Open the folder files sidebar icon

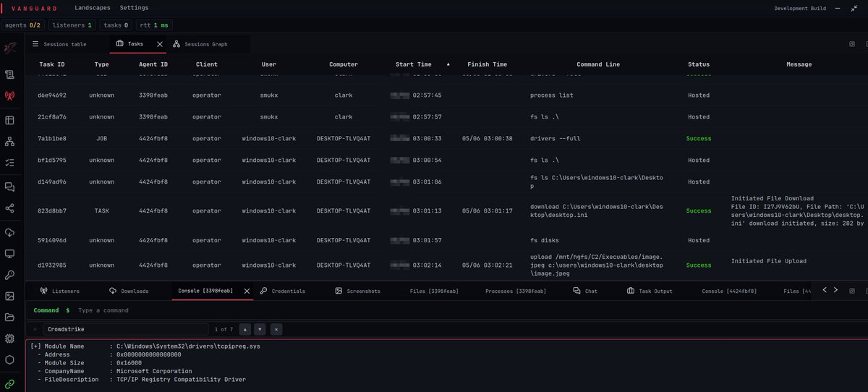pos(10,317)
